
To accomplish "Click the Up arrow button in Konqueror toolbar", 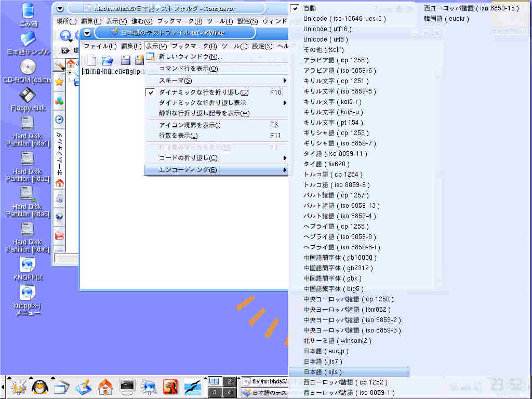I will tap(65, 35).
